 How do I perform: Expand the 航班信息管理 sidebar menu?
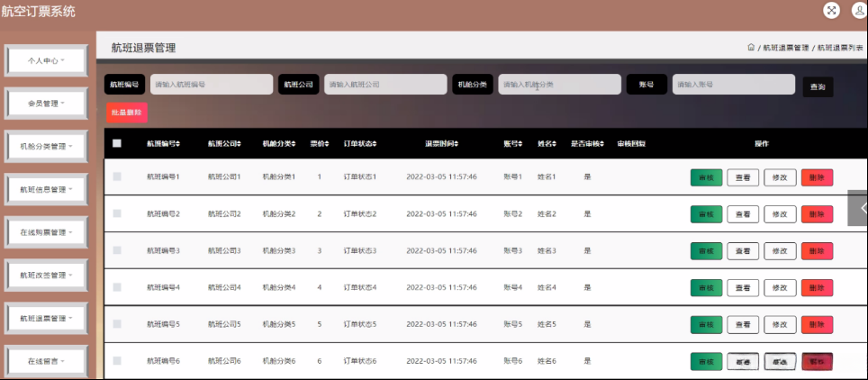[47, 189]
